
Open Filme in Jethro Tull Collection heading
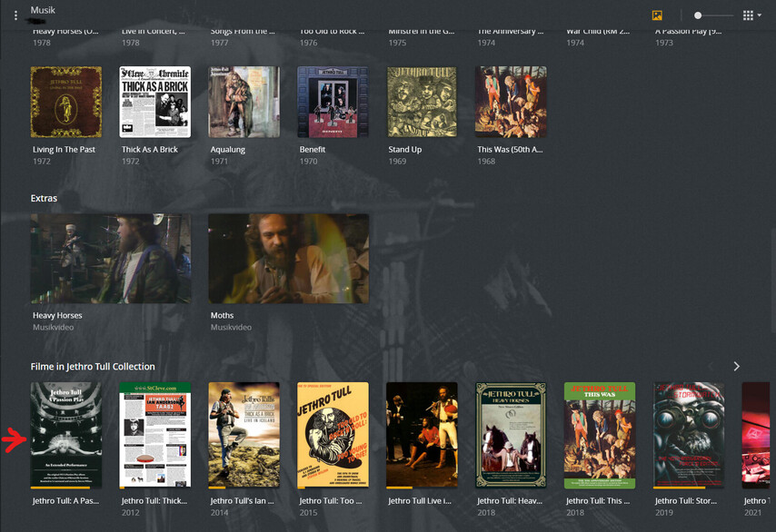[93, 367]
